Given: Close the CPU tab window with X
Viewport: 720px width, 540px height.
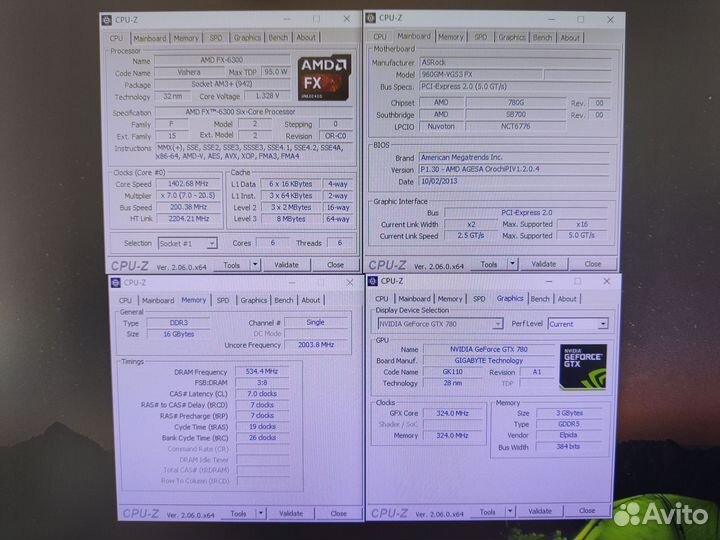Looking at the screenshot, I should (347, 19).
